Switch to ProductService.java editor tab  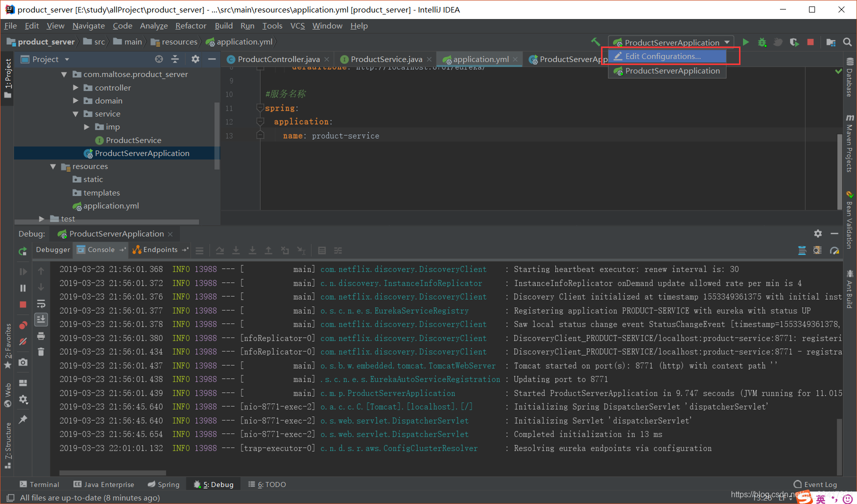(386, 59)
